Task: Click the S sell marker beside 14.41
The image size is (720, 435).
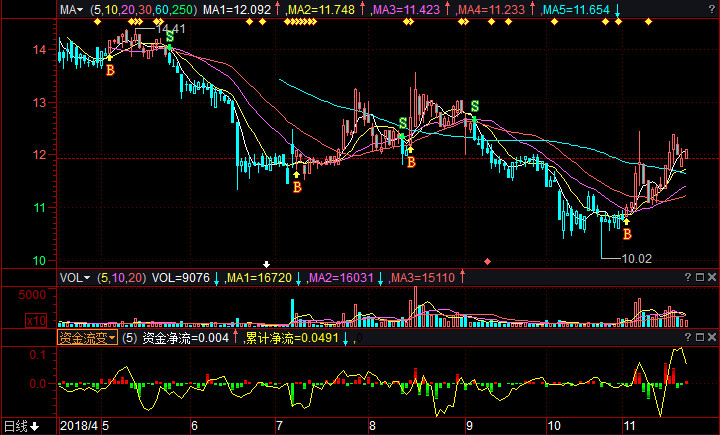Action: 170,36
